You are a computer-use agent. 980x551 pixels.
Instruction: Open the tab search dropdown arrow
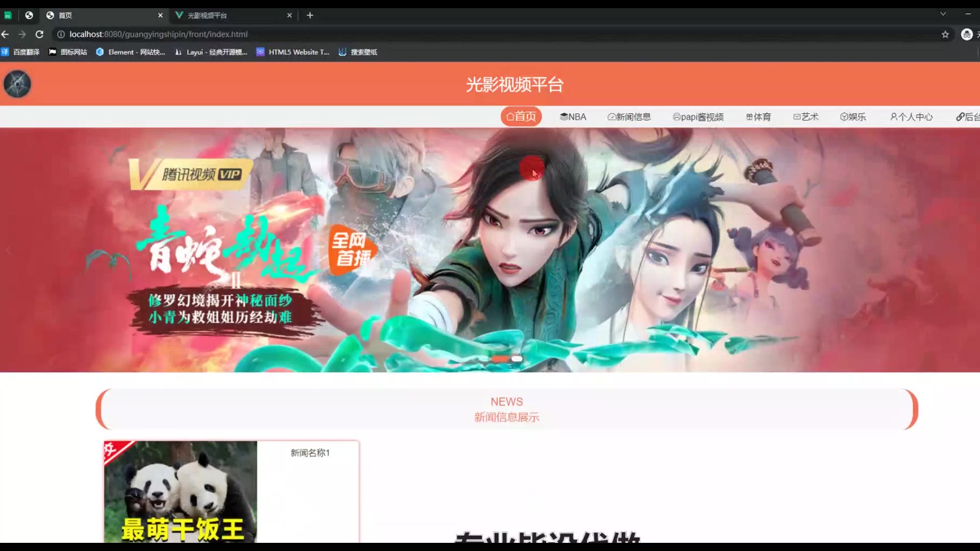pos(943,14)
